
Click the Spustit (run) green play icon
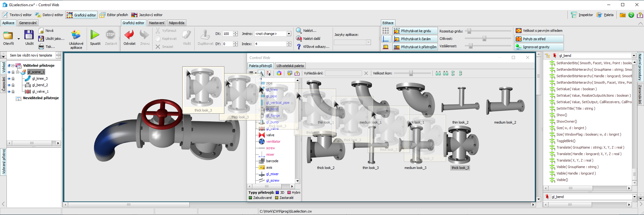95,35
